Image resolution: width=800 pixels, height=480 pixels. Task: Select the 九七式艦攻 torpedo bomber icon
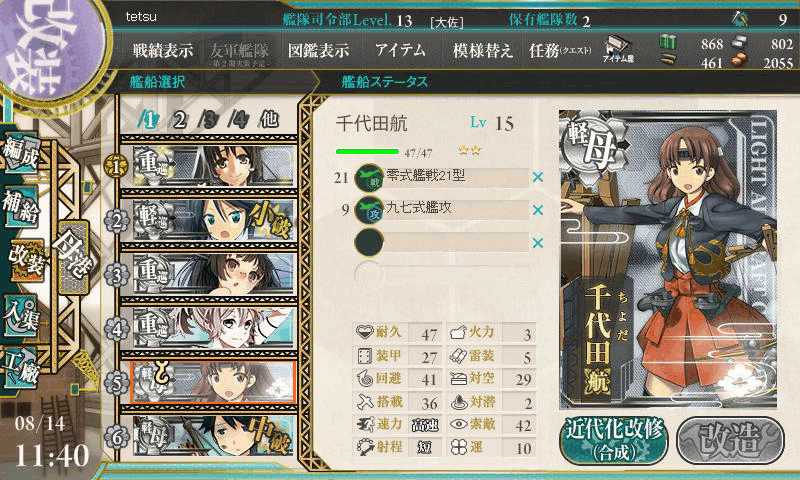369,210
